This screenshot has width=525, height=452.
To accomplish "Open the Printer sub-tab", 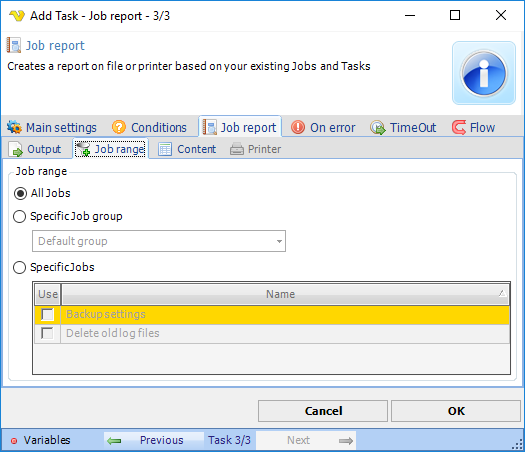I will coord(255,149).
